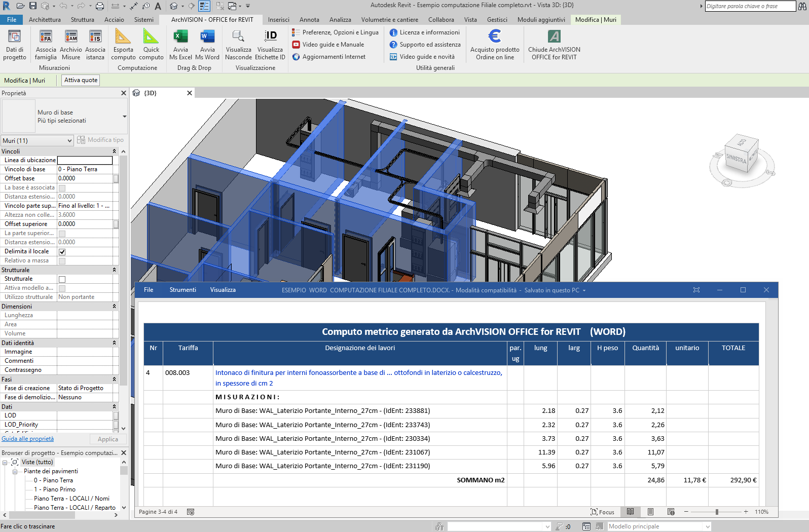Click Visualizza Etichette ID

(270, 45)
